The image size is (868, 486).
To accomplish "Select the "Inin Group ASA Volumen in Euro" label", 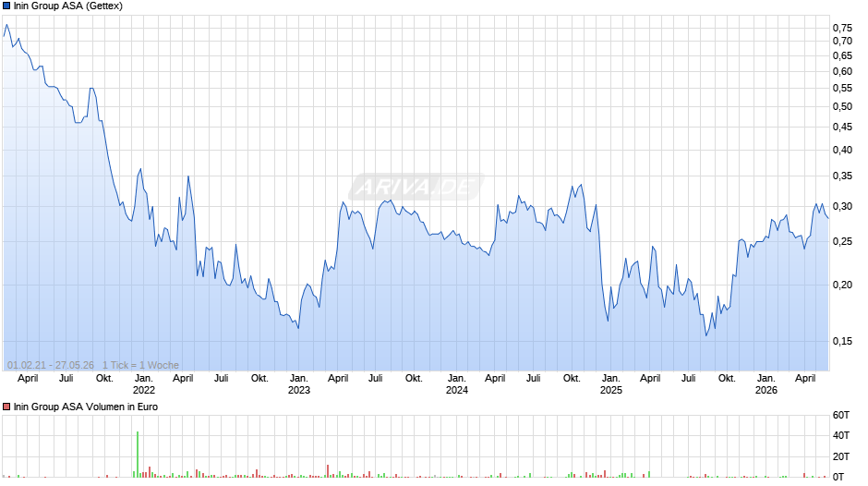I will click(x=86, y=407).
